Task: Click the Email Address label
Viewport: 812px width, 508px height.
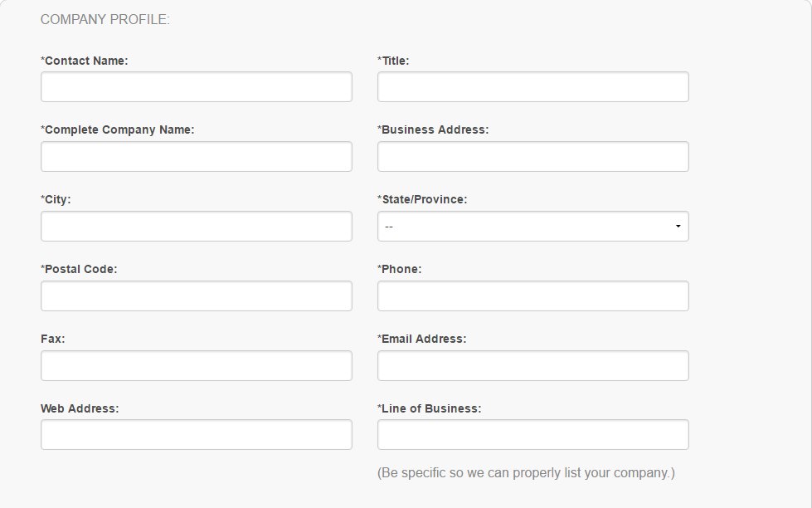Action: click(422, 339)
